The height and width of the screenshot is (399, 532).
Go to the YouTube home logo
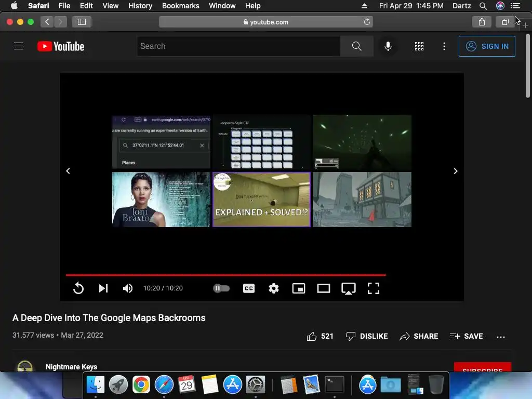coord(61,46)
